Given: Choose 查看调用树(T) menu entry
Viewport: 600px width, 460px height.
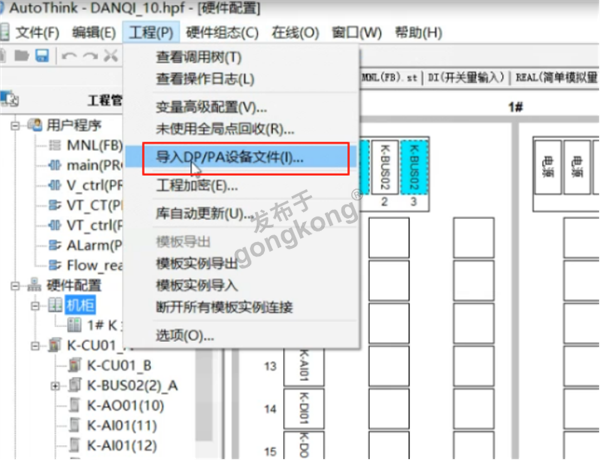Looking at the screenshot, I should click(241, 57).
